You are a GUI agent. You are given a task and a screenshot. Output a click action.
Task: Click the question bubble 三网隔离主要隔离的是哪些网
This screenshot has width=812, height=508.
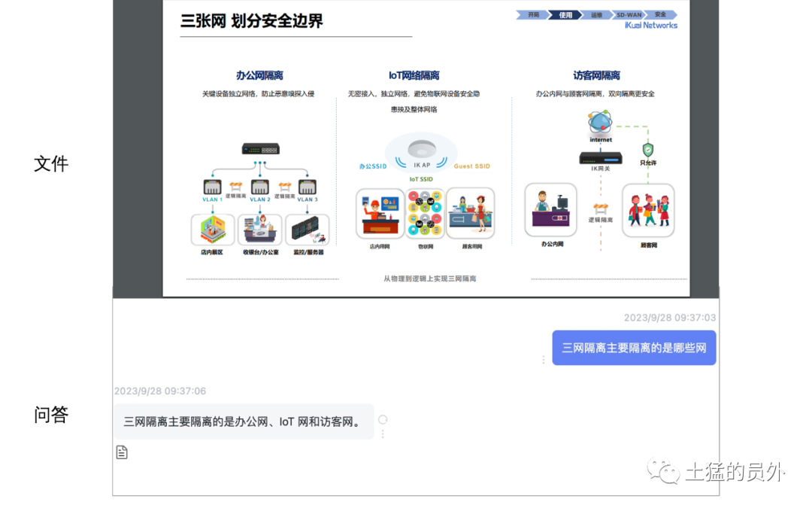tap(634, 348)
